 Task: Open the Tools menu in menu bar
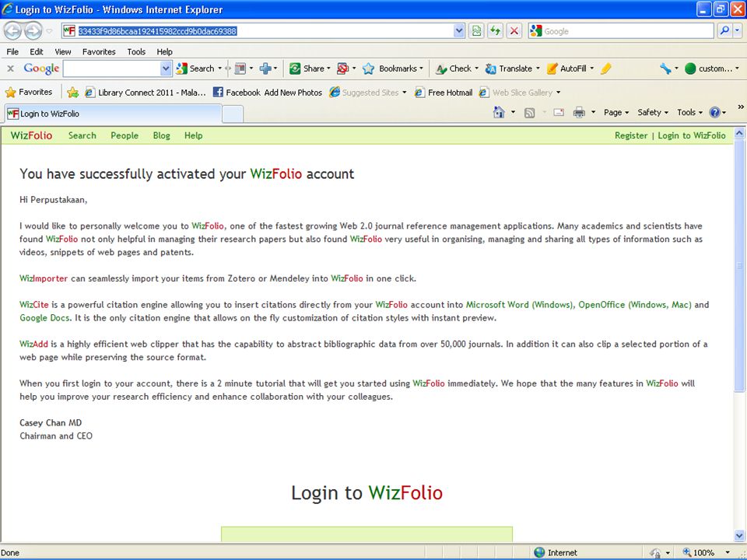tap(136, 51)
